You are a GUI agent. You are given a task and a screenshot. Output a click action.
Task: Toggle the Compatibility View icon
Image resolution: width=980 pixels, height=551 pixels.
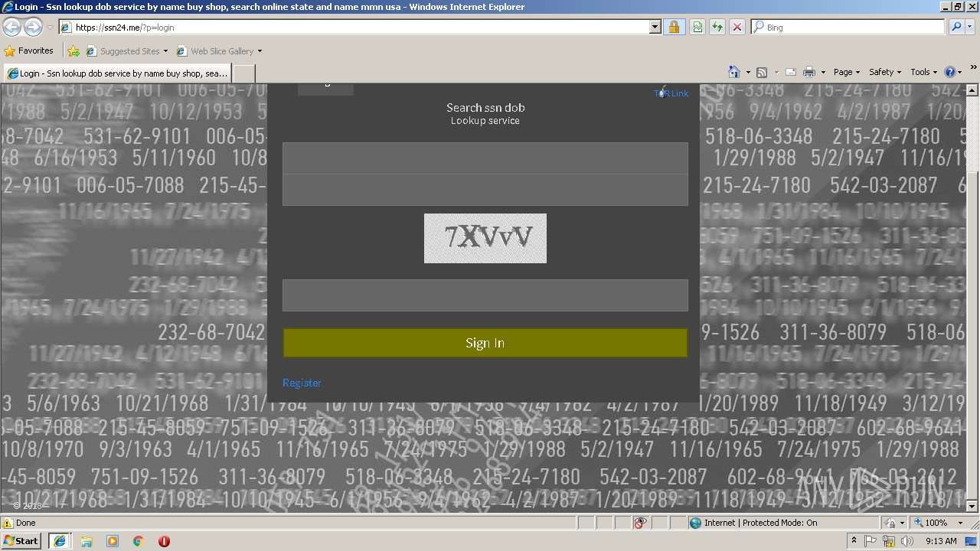pyautogui.click(x=697, y=28)
